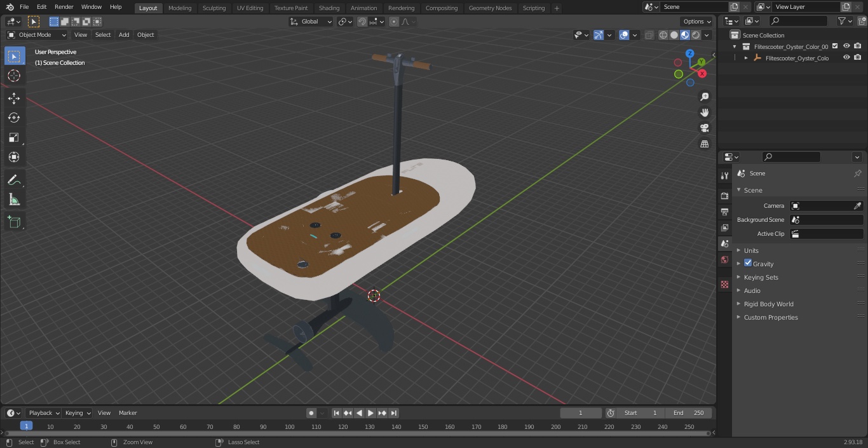
Task: Select the Move tool
Action: coord(14,98)
